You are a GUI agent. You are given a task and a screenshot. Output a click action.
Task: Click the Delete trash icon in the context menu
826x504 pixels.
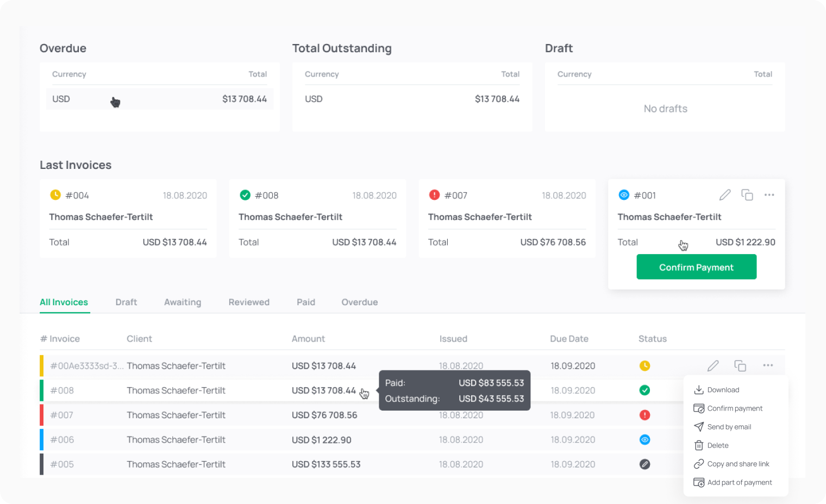pyautogui.click(x=699, y=445)
